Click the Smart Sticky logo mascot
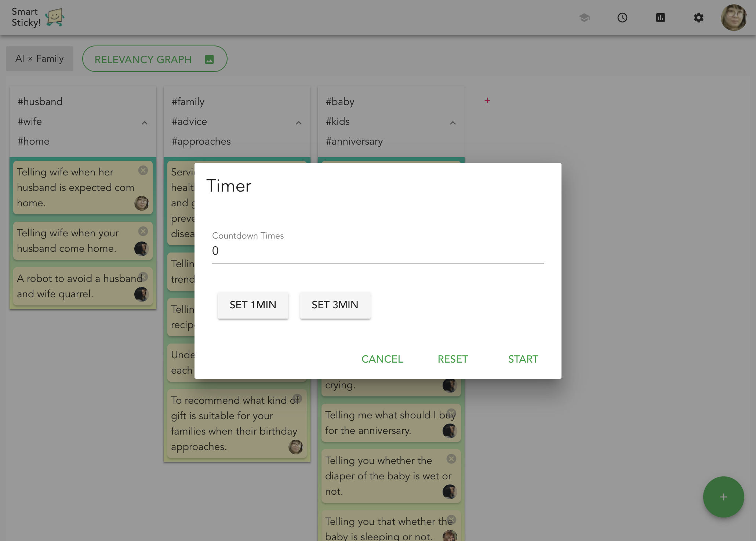 pyautogui.click(x=55, y=17)
